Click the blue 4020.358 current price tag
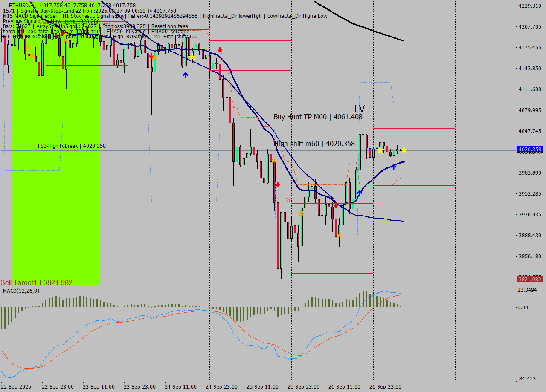Viewport: 546px width, 392px height. pos(529,150)
